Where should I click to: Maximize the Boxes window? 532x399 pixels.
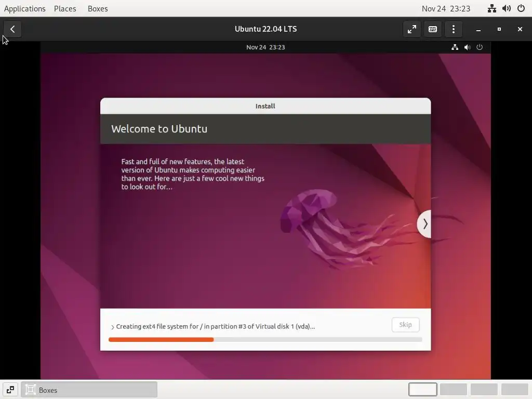(499, 29)
